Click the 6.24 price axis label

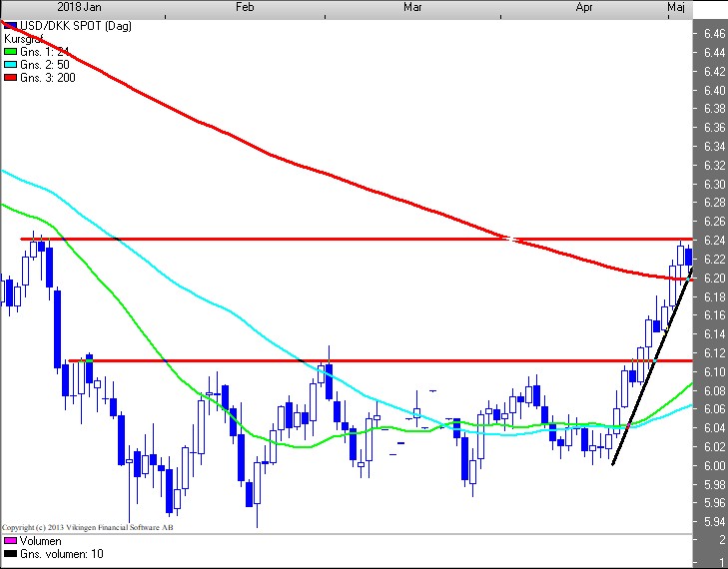(713, 241)
